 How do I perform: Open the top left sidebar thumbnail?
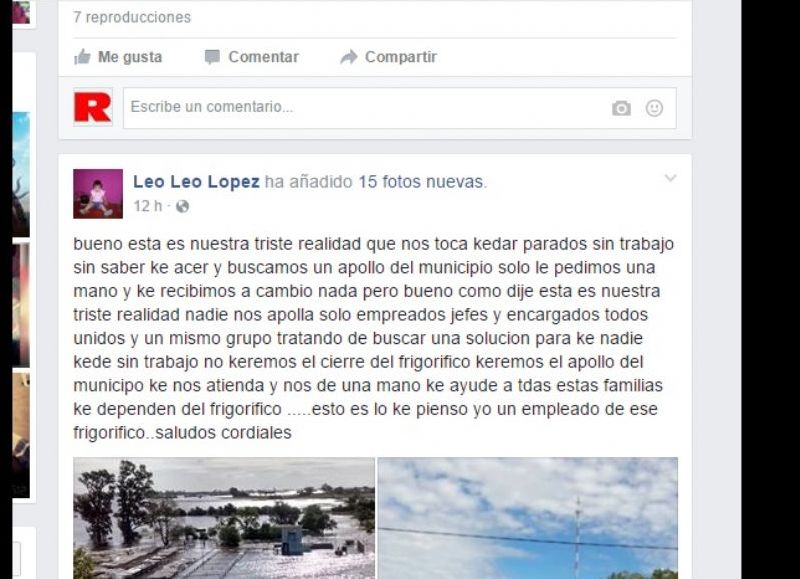[21, 12]
